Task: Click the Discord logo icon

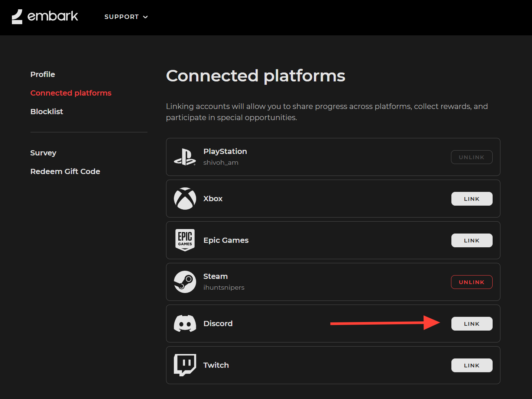Action: coord(185,324)
